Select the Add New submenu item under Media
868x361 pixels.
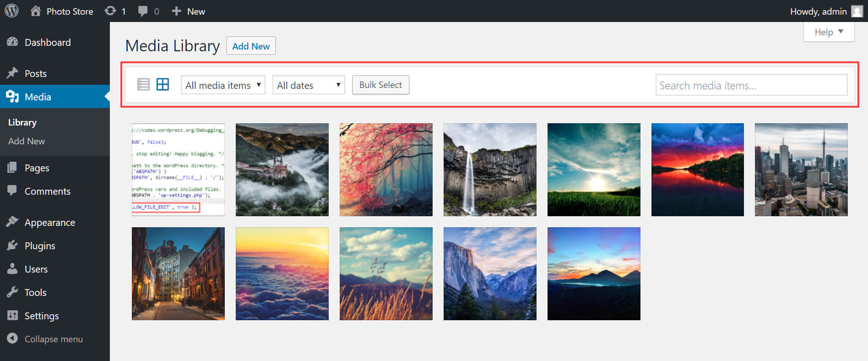[x=26, y=141]
